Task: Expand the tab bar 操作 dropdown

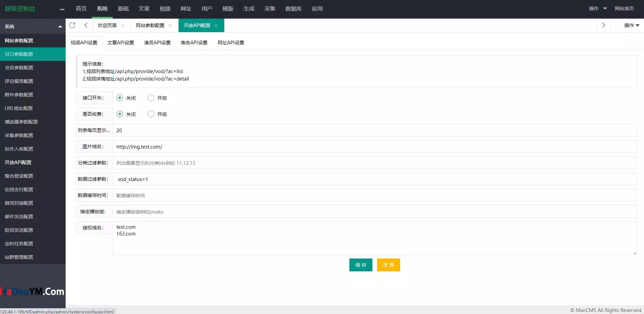Action: (x=631, y=25)
